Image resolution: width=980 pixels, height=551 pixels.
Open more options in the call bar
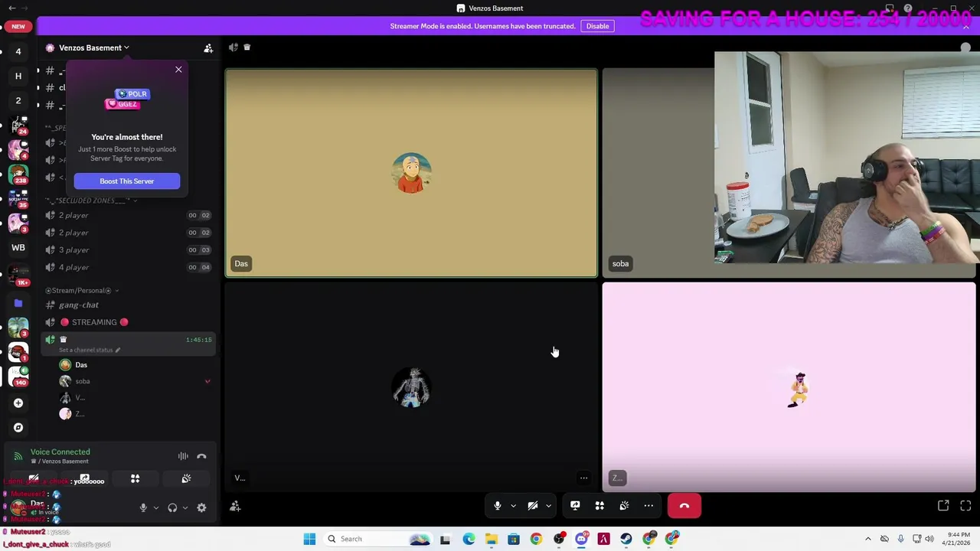pos(648,506)
